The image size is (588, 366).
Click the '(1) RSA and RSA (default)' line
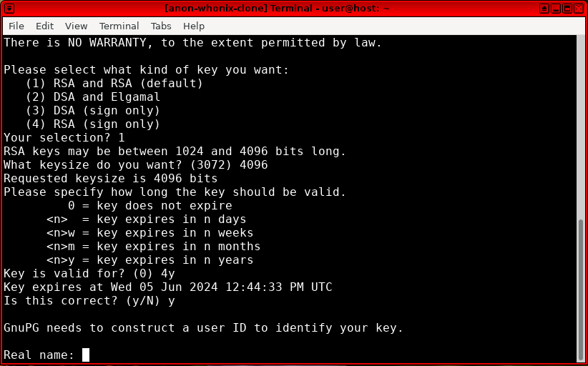click(x=114, y=84)
